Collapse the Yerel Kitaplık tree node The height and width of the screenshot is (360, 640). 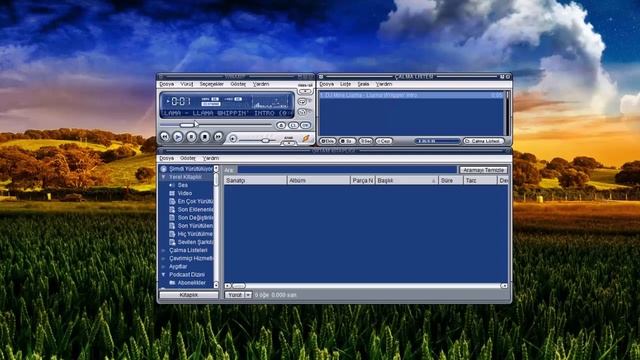pos(163,177)
